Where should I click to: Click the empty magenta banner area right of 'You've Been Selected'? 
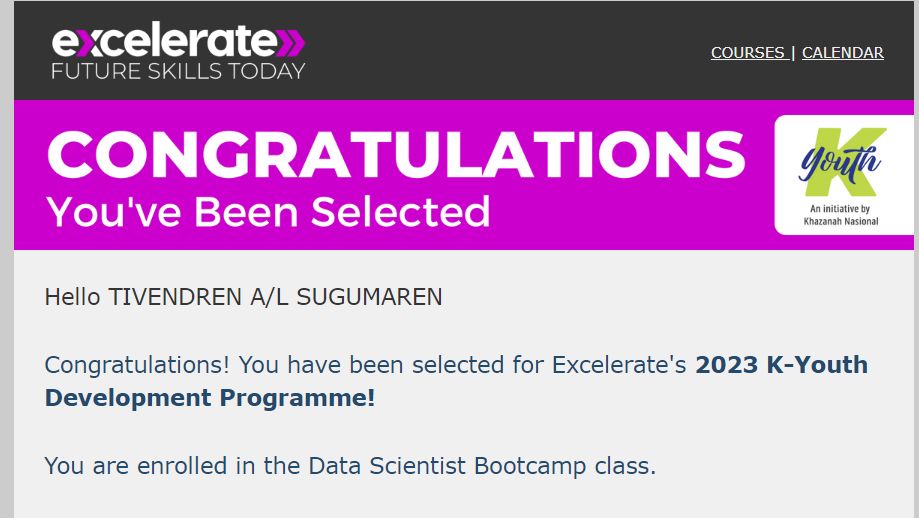[x=630, y=214]
